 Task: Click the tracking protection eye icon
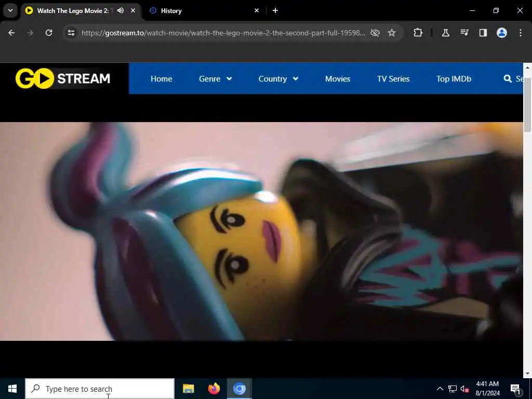point(375,33)
